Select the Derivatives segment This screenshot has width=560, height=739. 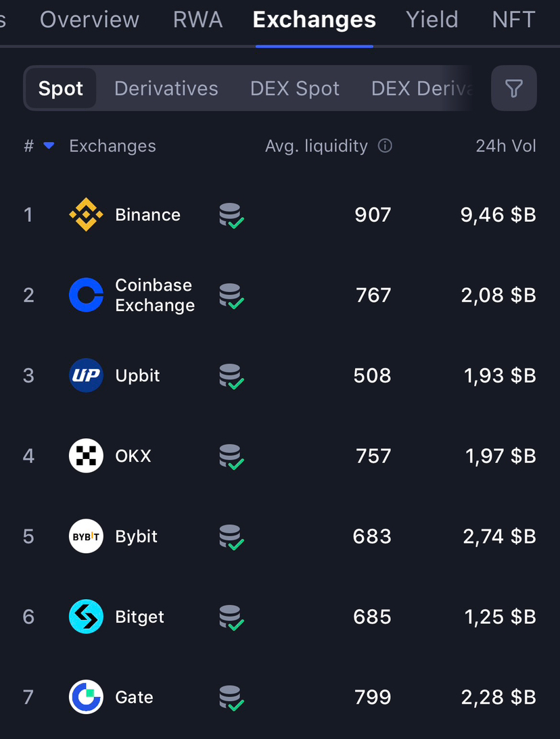click(x=166, y=89)
